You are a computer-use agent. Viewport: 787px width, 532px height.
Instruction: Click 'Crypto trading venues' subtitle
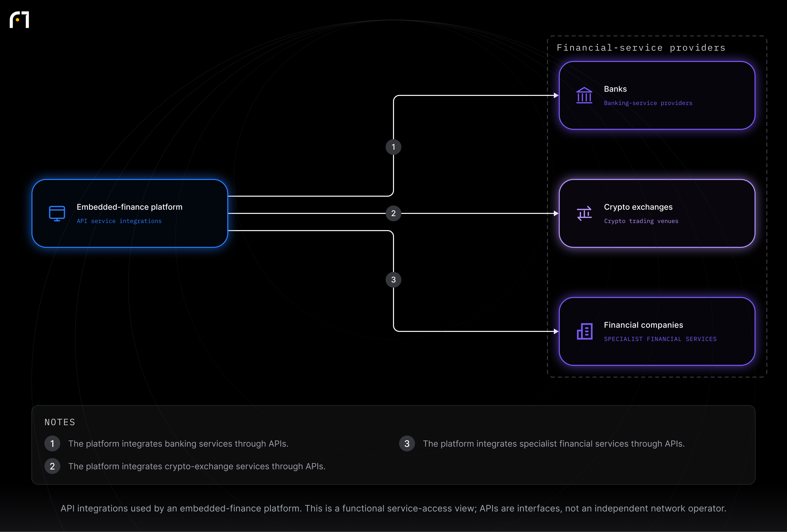coord(641,221)
